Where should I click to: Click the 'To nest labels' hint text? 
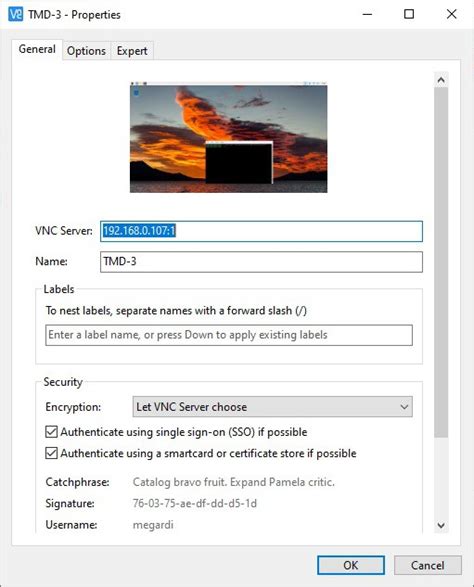click(176, 311)
